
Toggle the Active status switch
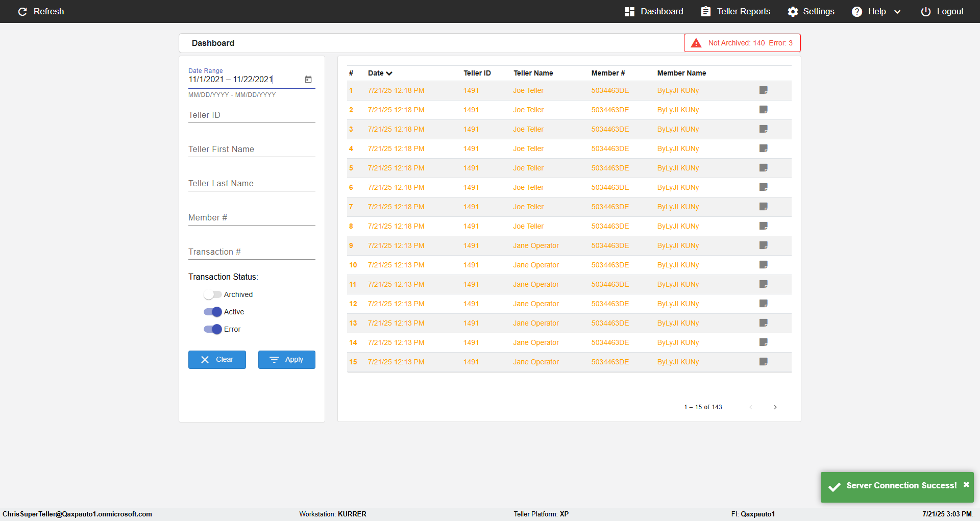[212, 312]
